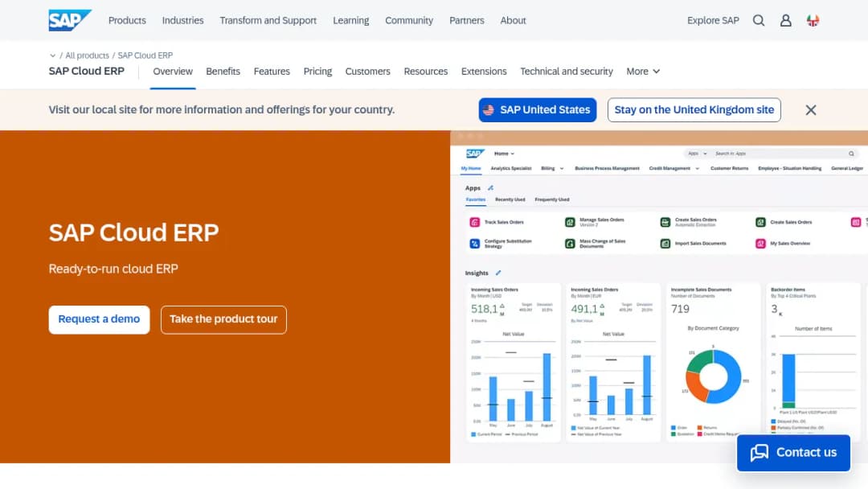Click the My Sales Overview icon
Screen dimensions: 868x489
coord(760,244)
